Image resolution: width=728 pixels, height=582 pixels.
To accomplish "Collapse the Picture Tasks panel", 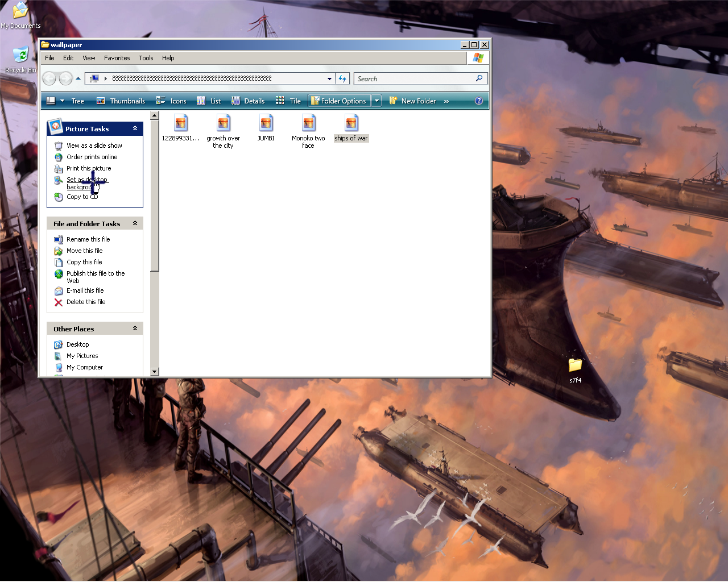I will pos(135,129).
